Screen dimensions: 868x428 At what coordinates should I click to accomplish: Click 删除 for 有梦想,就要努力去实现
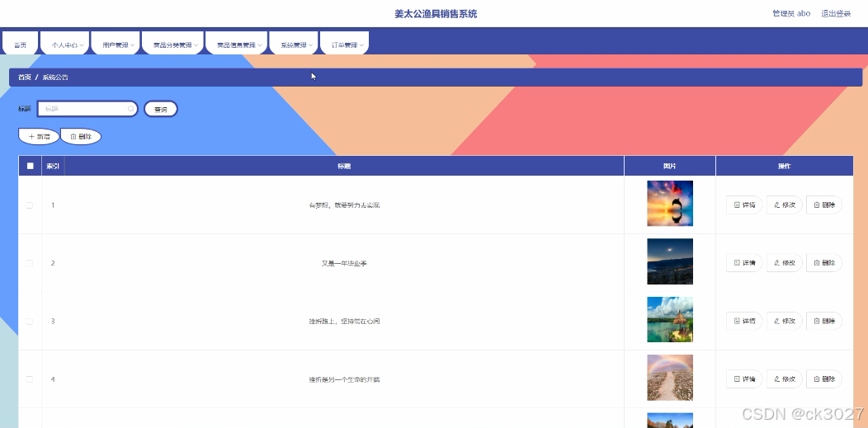[824, 205]
